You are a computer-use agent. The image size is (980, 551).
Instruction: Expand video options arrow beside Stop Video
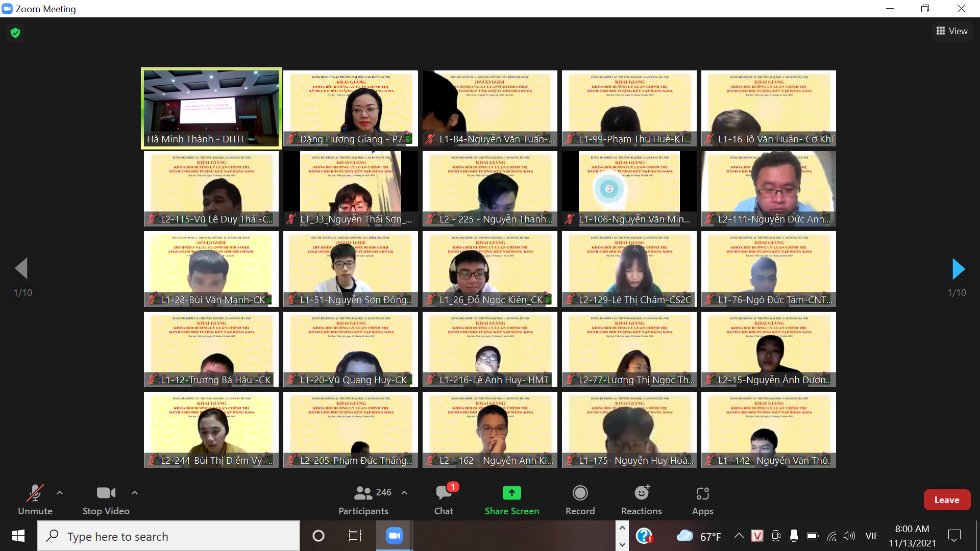tap(135, 493)
